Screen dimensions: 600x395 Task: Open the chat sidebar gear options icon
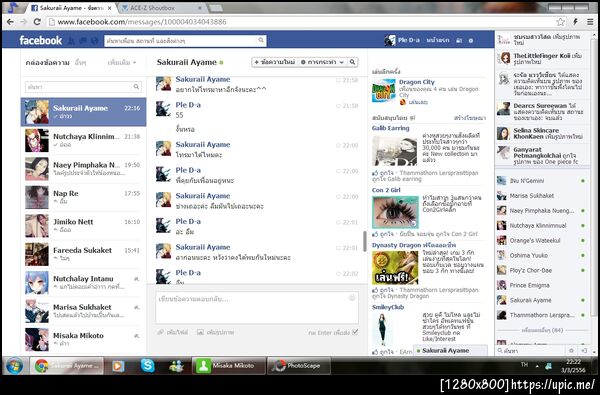point(572,351)
